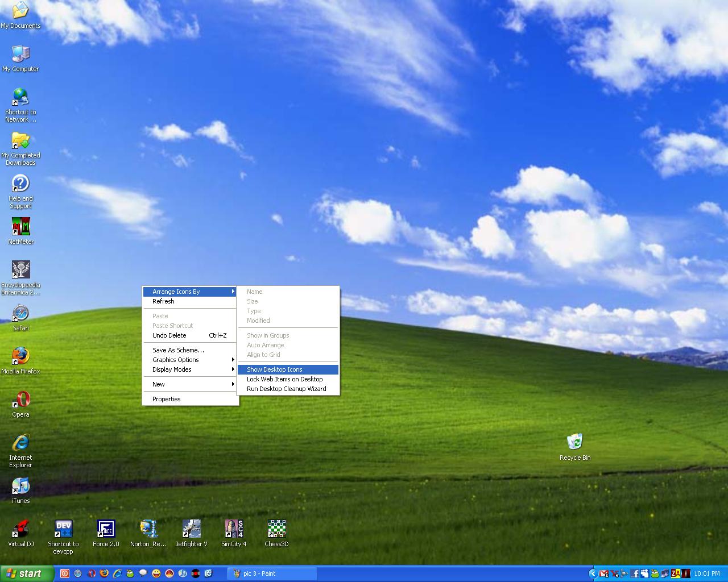
Task: Click the Yahoo Mail tray icon
Action: [x=614, y=573]
